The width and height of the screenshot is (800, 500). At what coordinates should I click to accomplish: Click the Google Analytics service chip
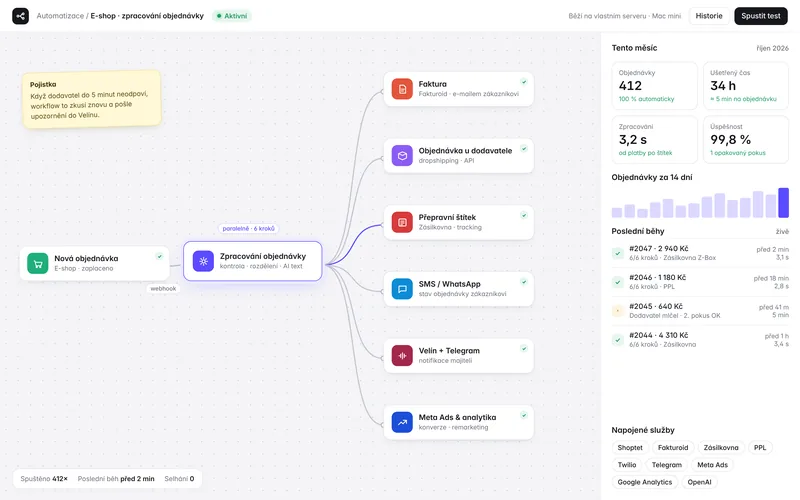point(644,482)
